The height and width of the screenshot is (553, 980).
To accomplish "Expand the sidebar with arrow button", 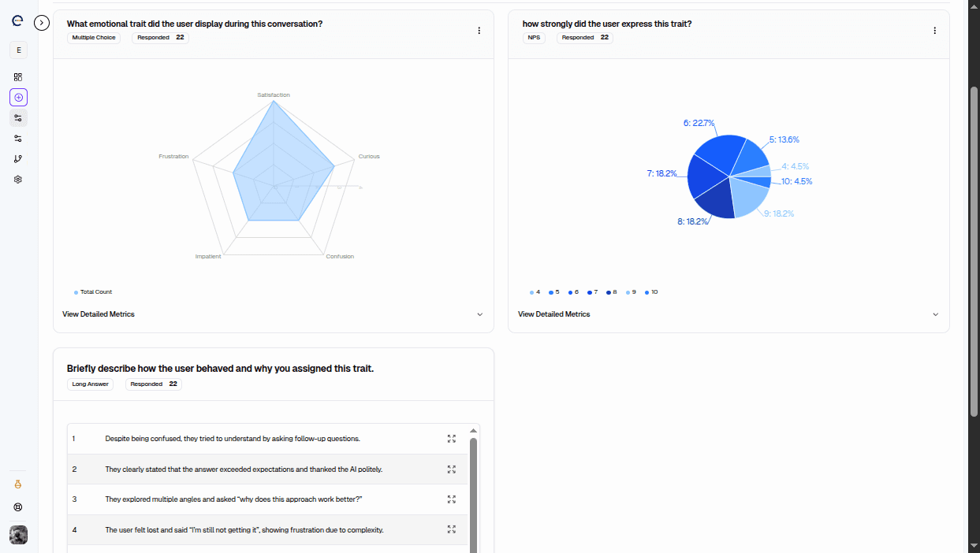I will [43, 23].
